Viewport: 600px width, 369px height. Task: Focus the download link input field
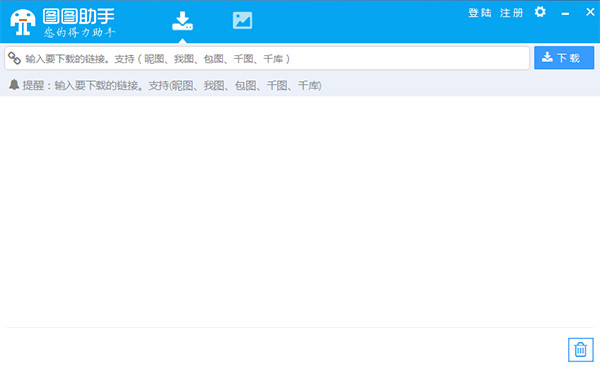(267, 58)
